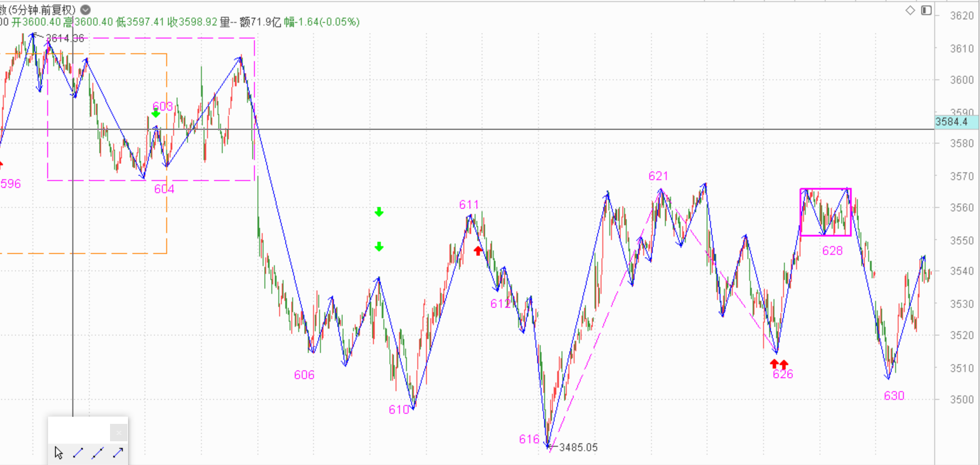Open the 5分钟 period dropdown arrow
This screenshot has width=980, height=465.
coord(85,10)
